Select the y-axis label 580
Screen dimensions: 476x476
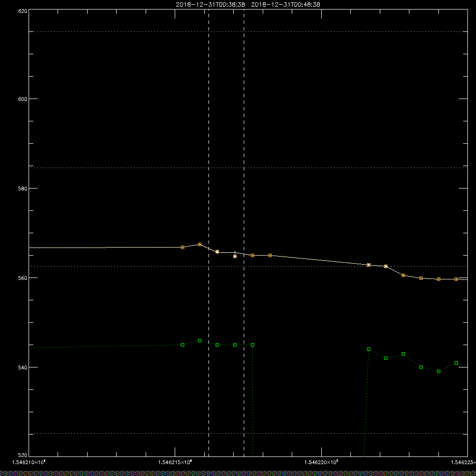pyautogui.click(x=23, y=188)
